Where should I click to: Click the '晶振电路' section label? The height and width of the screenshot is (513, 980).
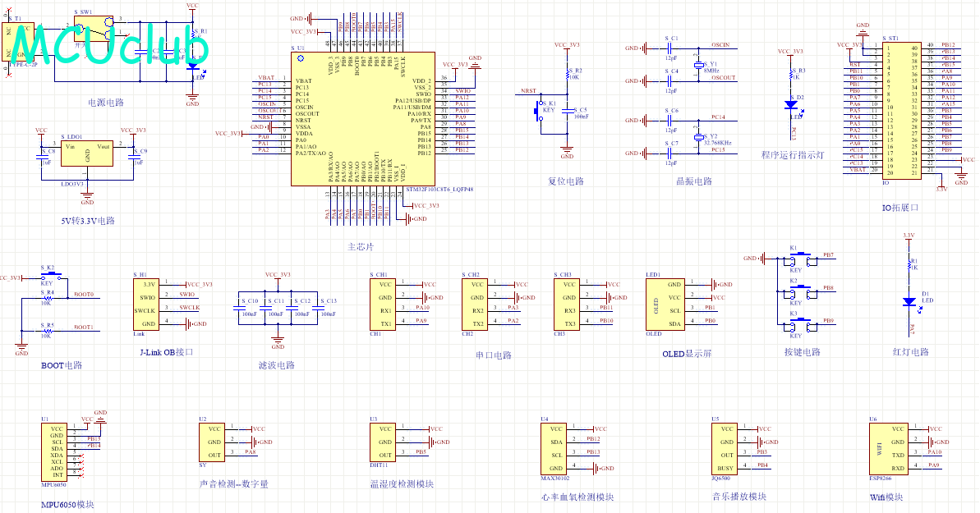point(694,181)
